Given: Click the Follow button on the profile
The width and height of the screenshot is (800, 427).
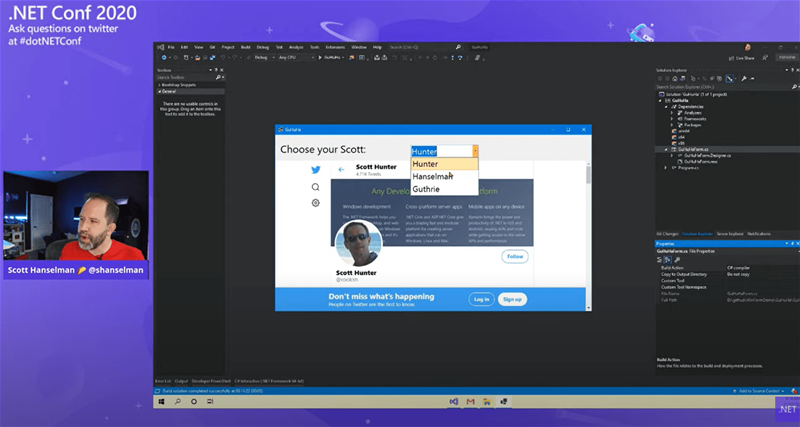Looking at the screenshot, I should coord(515,257).
